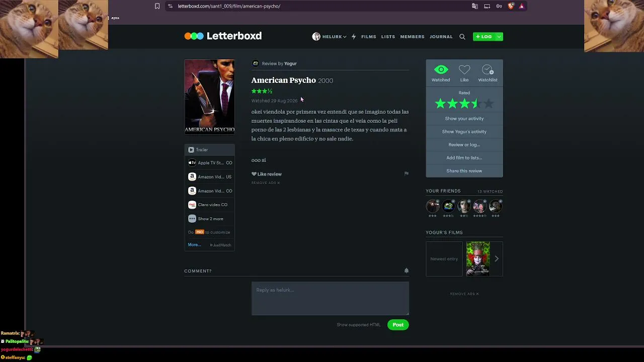
Task: Open fifth friend's avatar
Action: 496,206
